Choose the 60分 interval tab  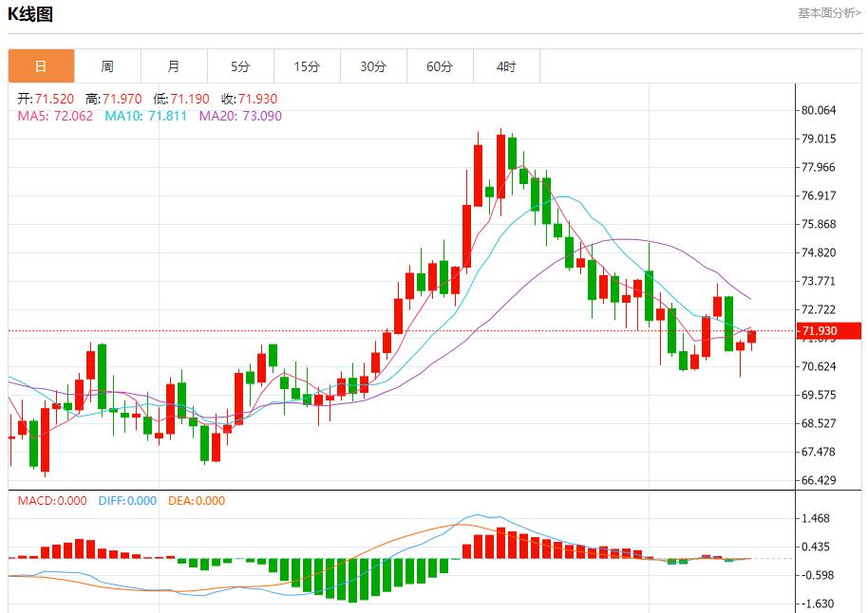click(440, 66)
